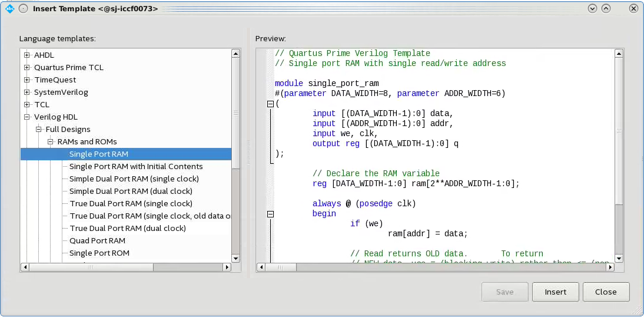This screenshot has width=644, height=317.
Task: Choose True Dual Port RAM (single clock)
Action: (131, 203)
